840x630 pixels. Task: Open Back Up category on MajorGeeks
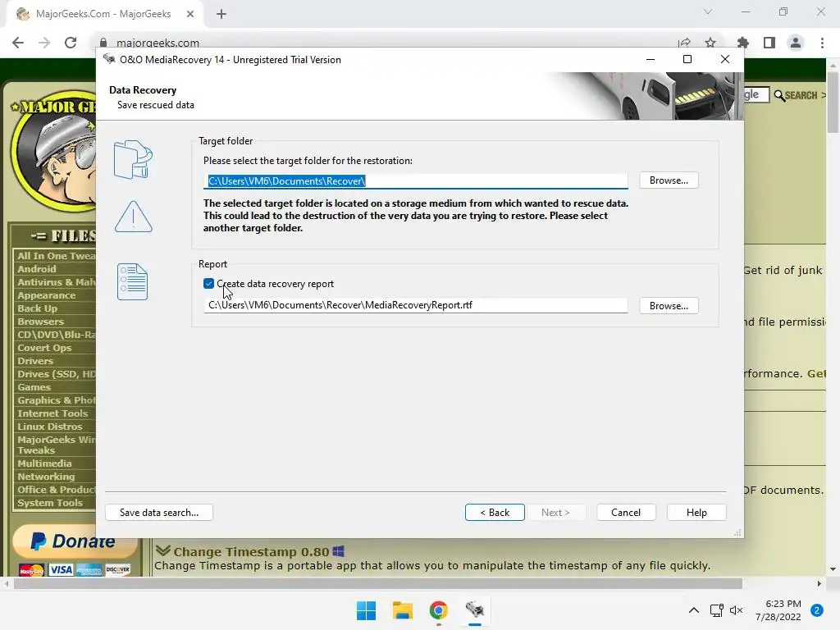coord(37,308)
